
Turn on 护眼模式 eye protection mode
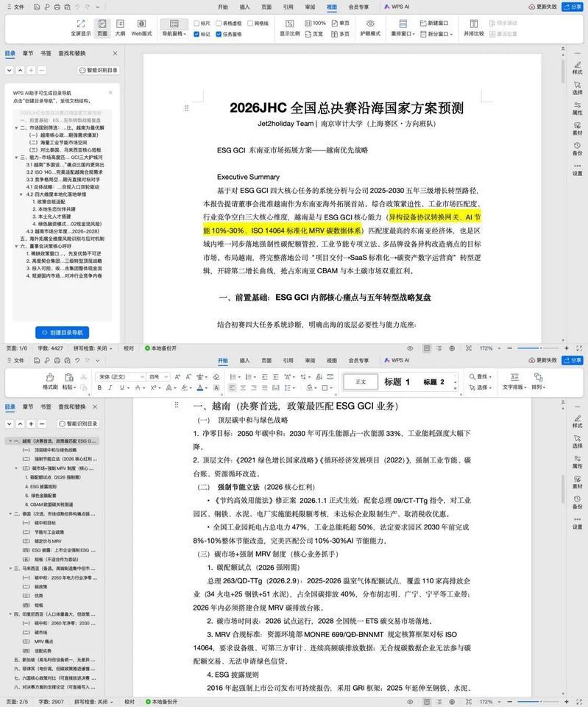click(x=370, y=27)
